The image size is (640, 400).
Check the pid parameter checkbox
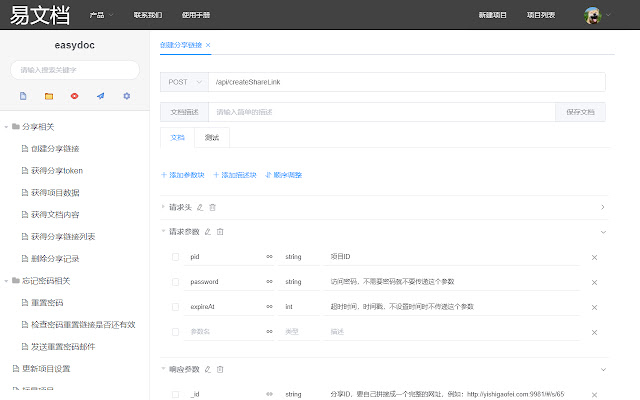[177, 257]
